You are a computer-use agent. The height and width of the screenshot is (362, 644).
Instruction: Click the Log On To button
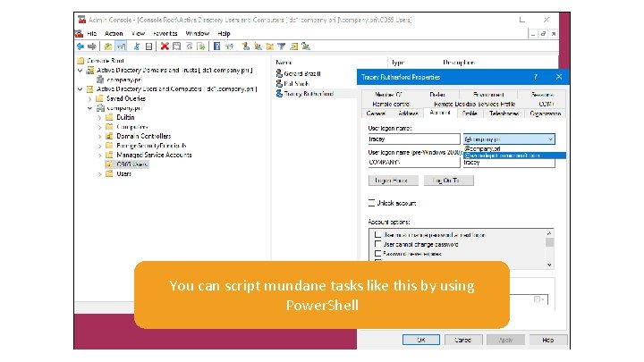[448, 181]
